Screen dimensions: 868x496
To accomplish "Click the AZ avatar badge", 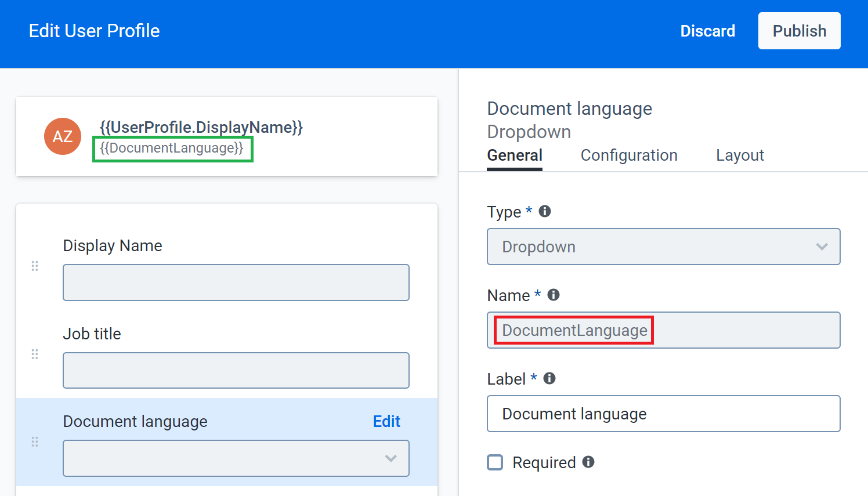I will pyautogui.click(x=62, y=136).
